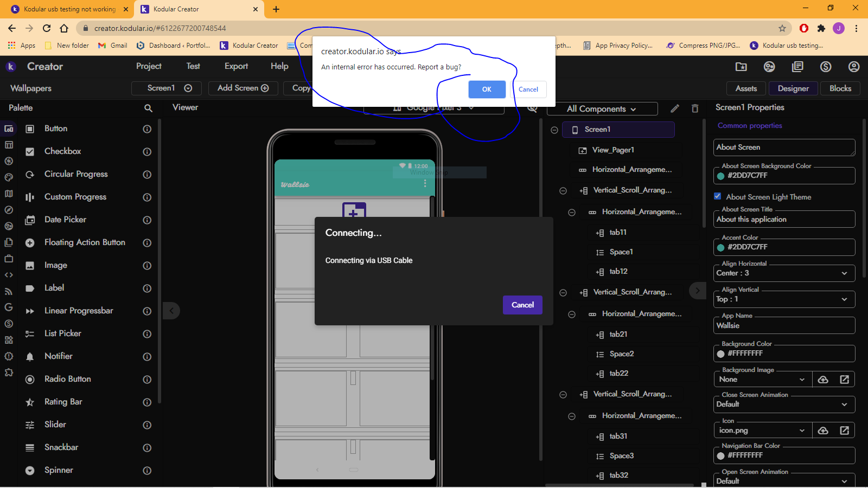Click the Add Screen button
The width and height of the screenshot is (868, 488).
pos(243,88)
